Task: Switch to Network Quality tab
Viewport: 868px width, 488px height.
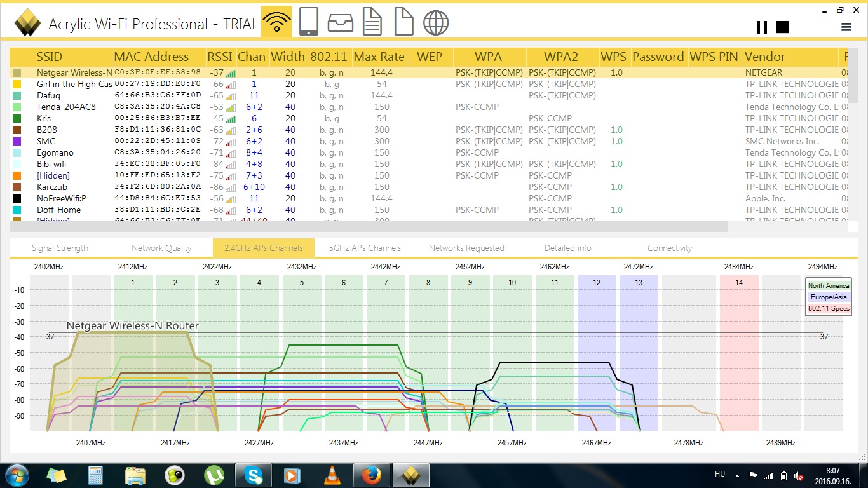Action: click(x=161, y=248)
